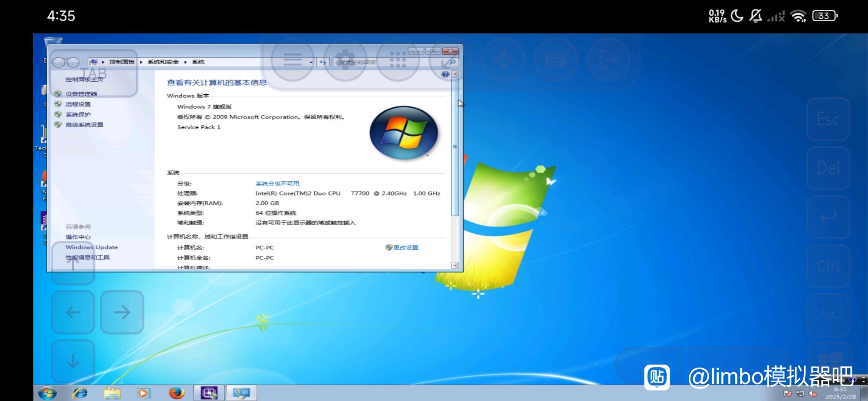Click the Service Pack 1 text
This screenshot has height=401, width=868.
199,127
